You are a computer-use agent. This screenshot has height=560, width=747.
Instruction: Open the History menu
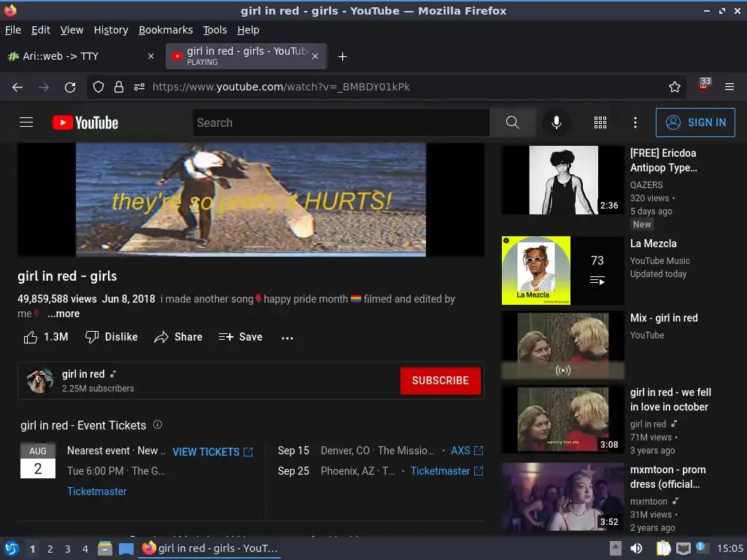pyautogui.click(x=111, y=30)
